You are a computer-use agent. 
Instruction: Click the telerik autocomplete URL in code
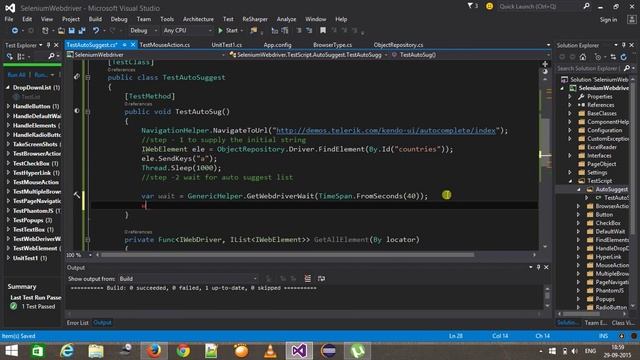point(386,131)
